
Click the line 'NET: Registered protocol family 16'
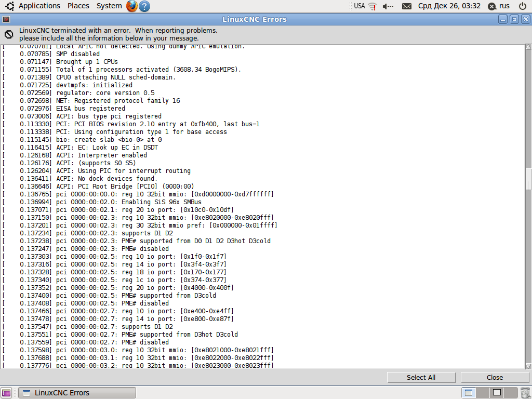point(118,100)
